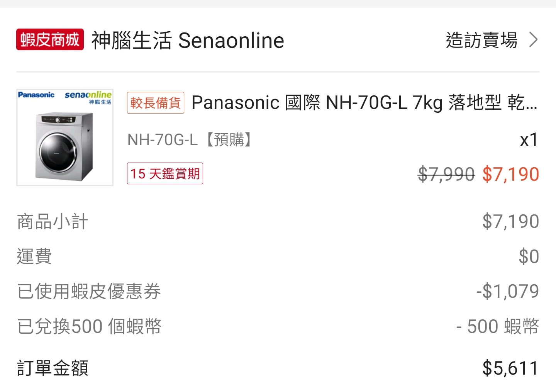Screen dimensions: 556x392
Task: Tap the x1 quantity label
Action: [529, 140]
